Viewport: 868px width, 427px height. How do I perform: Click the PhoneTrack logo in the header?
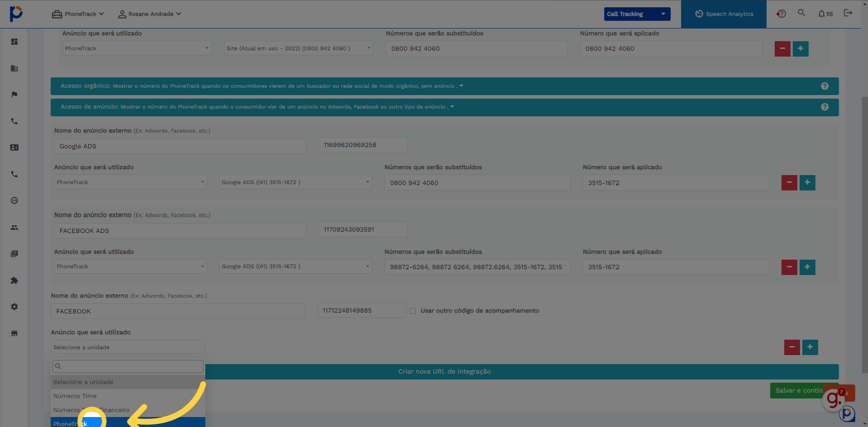coord(16,14)
